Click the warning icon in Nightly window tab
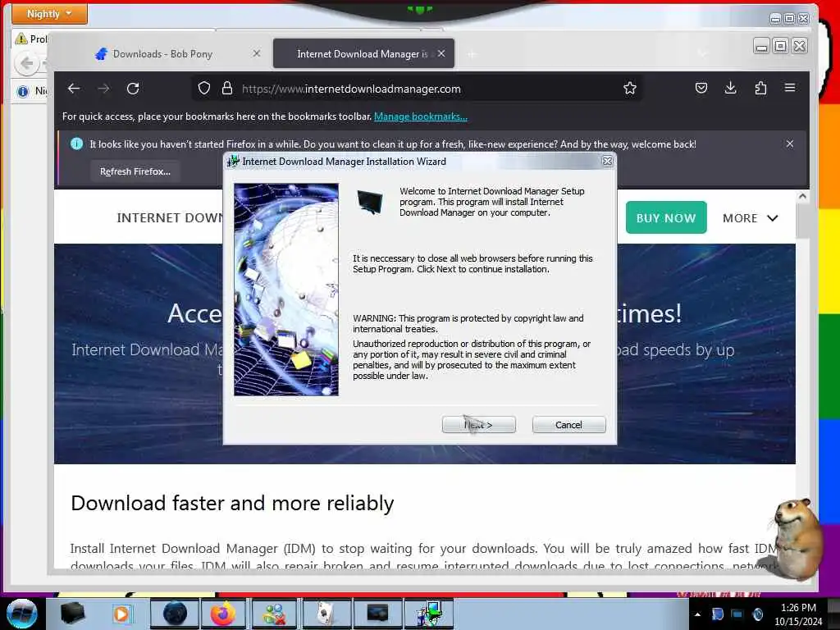This screenshot has height=630, width=840. tap(21, 39)
